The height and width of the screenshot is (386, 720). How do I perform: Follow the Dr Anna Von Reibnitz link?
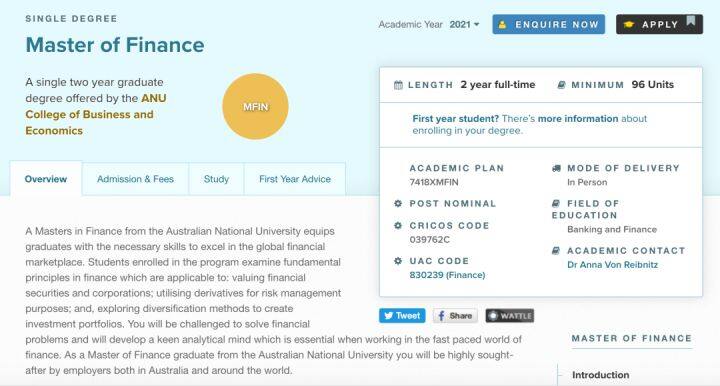coord(612,265)
